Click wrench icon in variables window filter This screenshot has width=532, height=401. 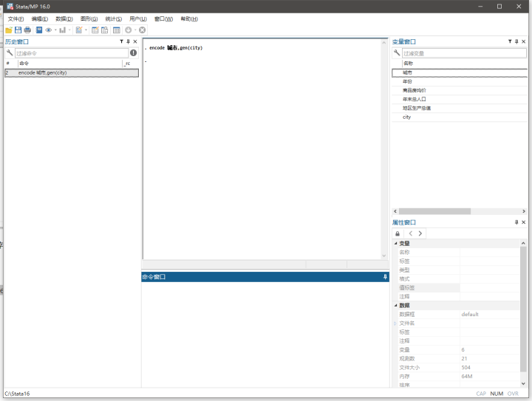(397, 53)
